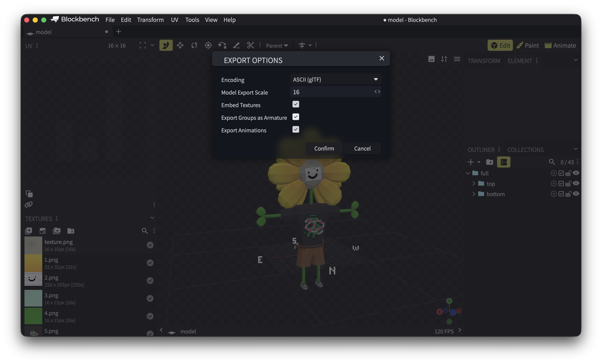Switch to the Animate mode tab
This screenshot has height=364, width=602.
pyautogui.click(x=560, y=45)
